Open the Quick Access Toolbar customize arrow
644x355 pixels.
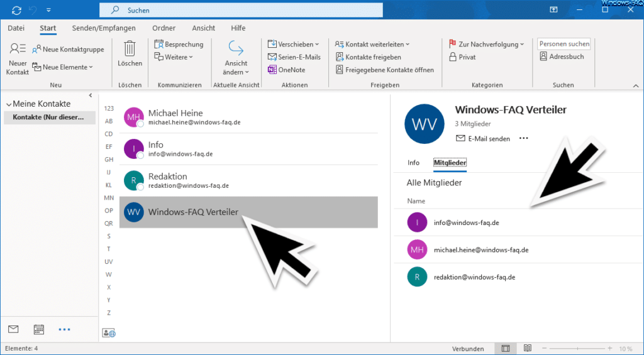click(49, 10)
